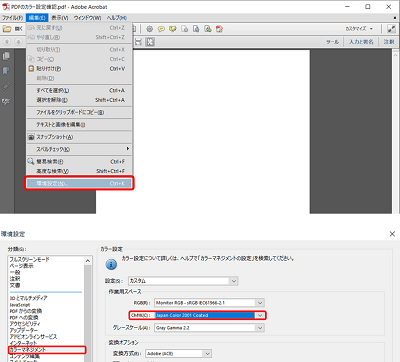Click the fit page view icon
The width and height of the screenshot is (400, 362).
(150, 42)
